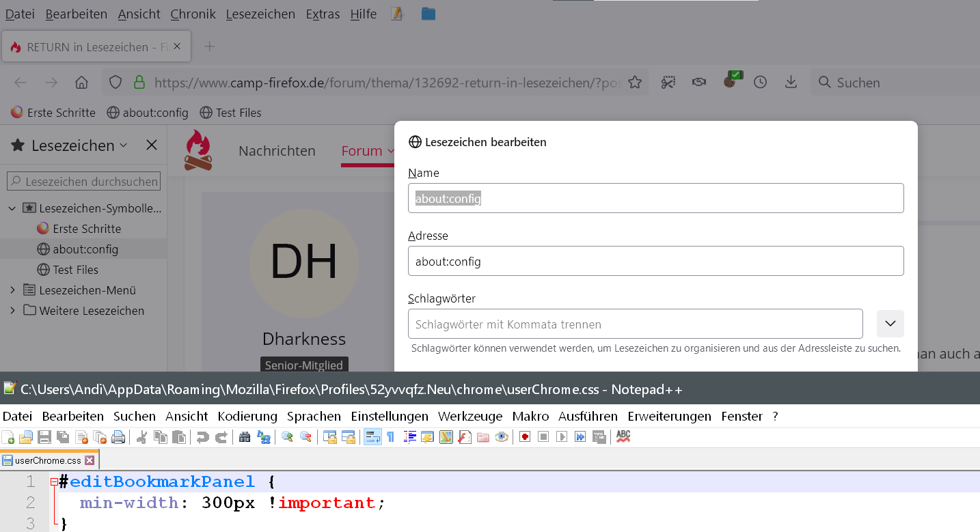Click the padlock site security icon
The width and height of the screenshot is (980, 532).
click(139, 83)
